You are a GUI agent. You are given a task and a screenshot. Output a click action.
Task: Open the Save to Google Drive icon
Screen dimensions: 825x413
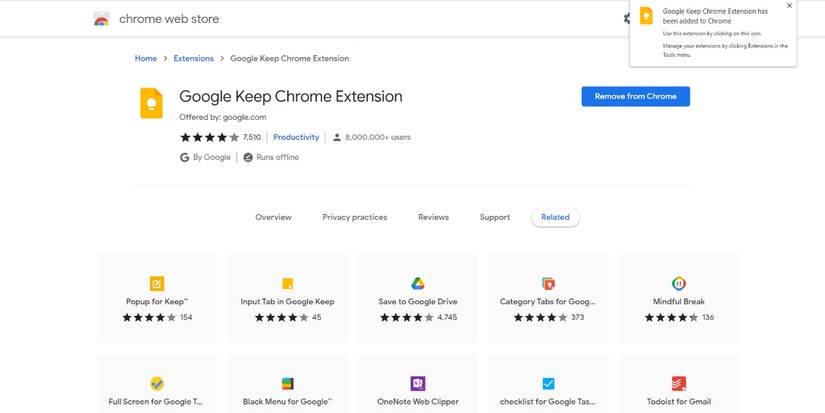(418, 283)
